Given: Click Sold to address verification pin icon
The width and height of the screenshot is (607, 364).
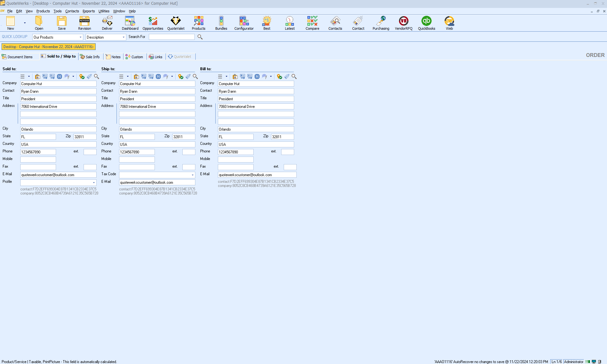Looking at the screenshot, I should (x=82, y=77).
